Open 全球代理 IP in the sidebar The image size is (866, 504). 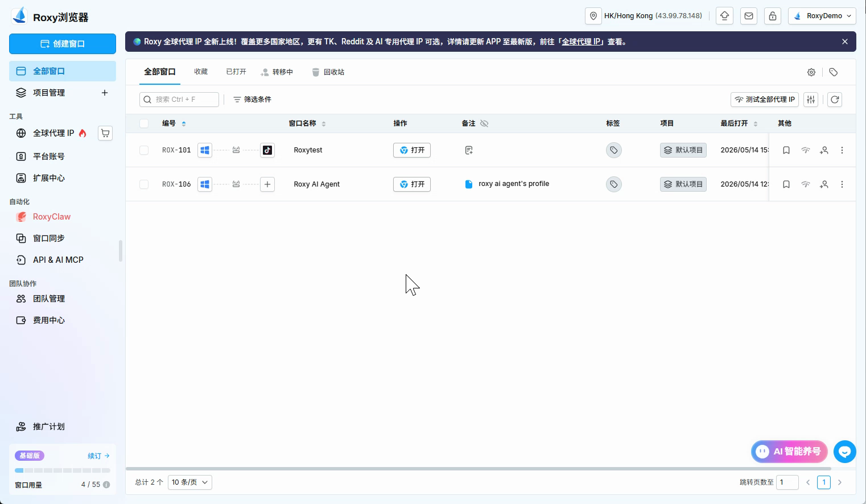tap(53, 133)
